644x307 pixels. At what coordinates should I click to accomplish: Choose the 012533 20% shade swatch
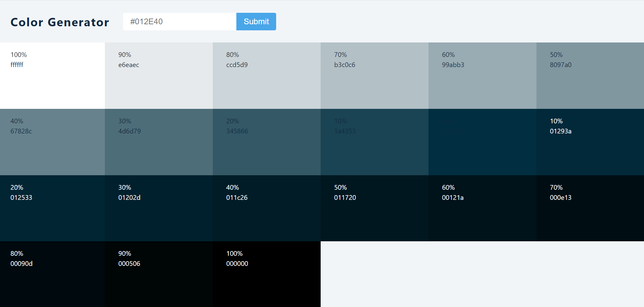(52, 208)
